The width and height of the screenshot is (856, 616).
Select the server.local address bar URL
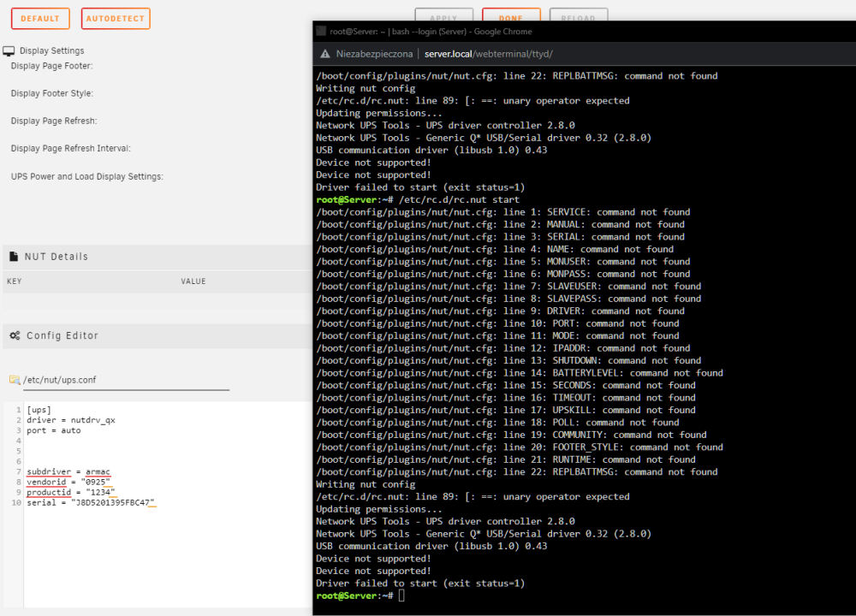(489, 54)
